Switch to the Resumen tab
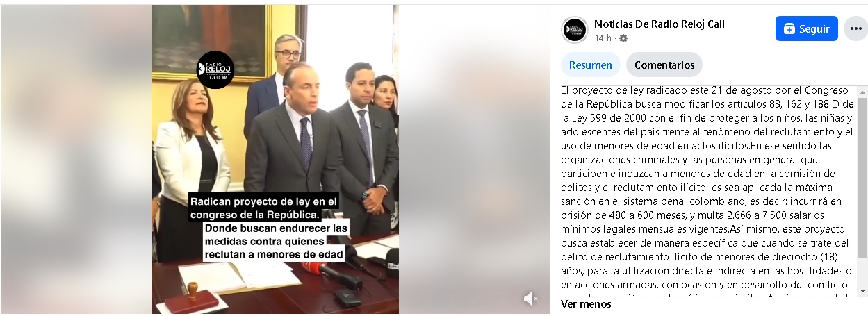 point(591,65)
